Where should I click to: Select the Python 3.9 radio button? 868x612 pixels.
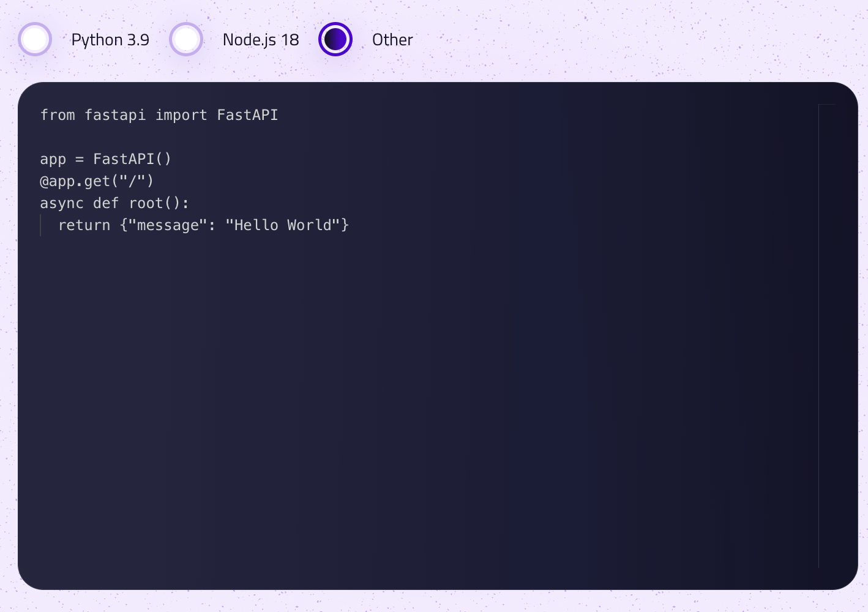pos(35,39)
